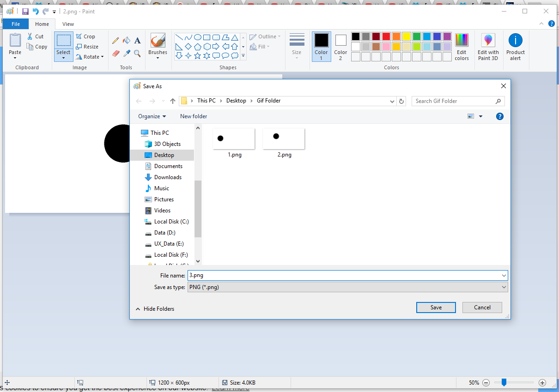Open the Save as type dropdown

pos(347,287)
